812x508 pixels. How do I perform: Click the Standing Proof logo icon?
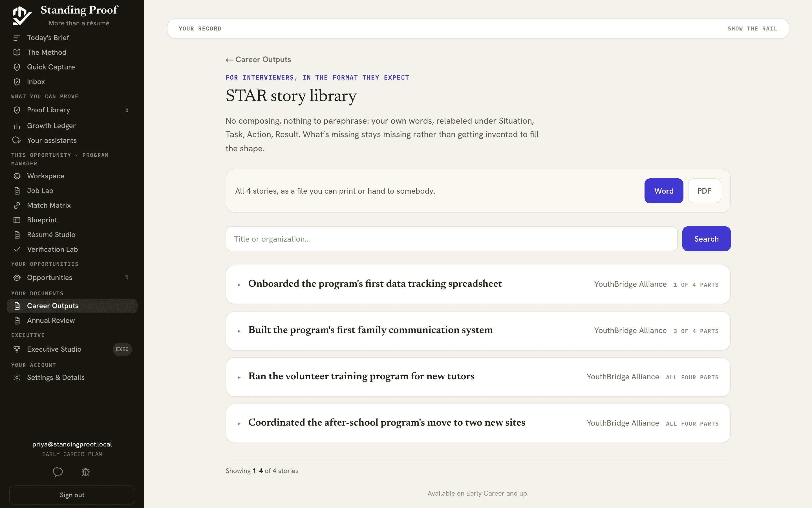pyautogui.click(x=22, y=16)
